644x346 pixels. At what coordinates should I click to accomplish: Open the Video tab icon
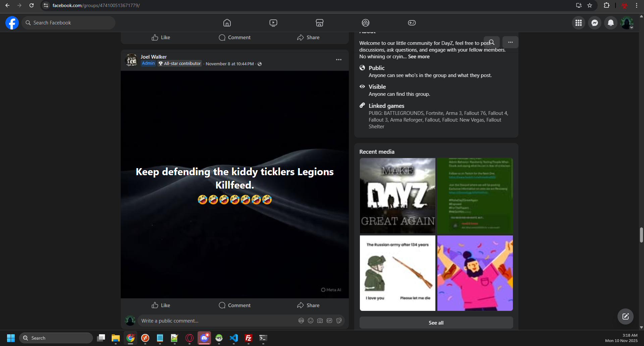pos(273,23)
